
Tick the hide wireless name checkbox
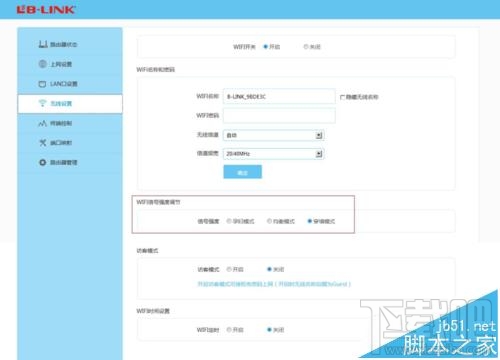point(342,97)
